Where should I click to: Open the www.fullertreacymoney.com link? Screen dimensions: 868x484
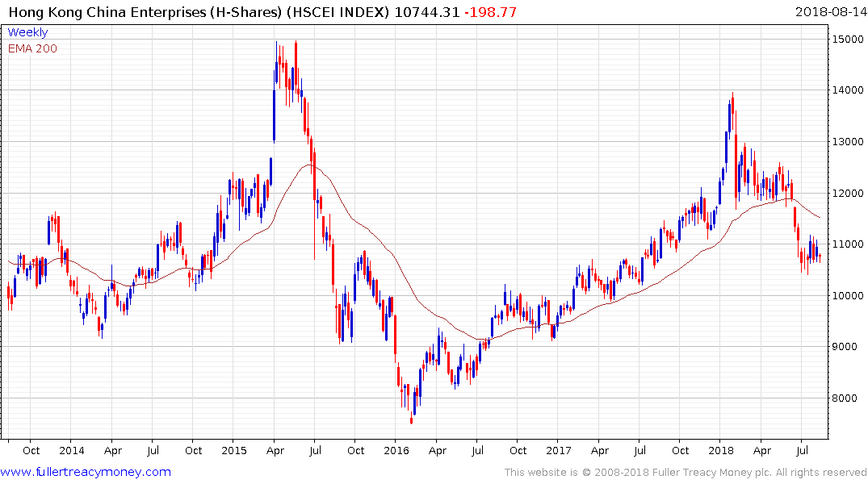[86, 472]
